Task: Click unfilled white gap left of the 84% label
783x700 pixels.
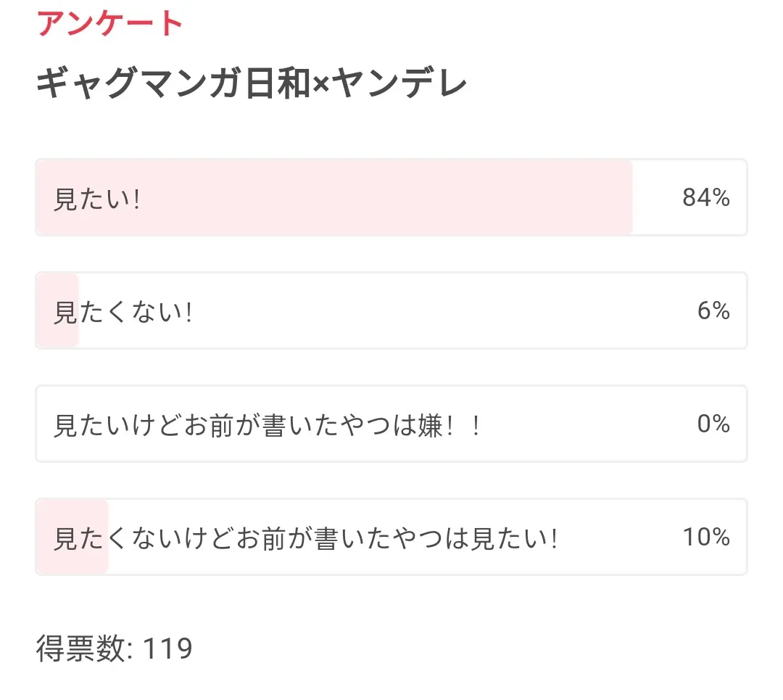Action: tap(656, 198)
